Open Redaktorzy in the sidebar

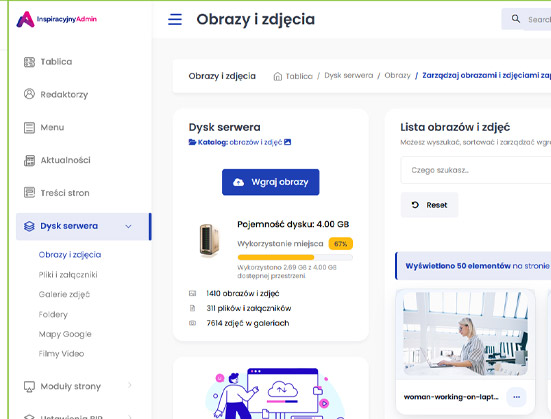pyautogui.click(x=64, y=95)
